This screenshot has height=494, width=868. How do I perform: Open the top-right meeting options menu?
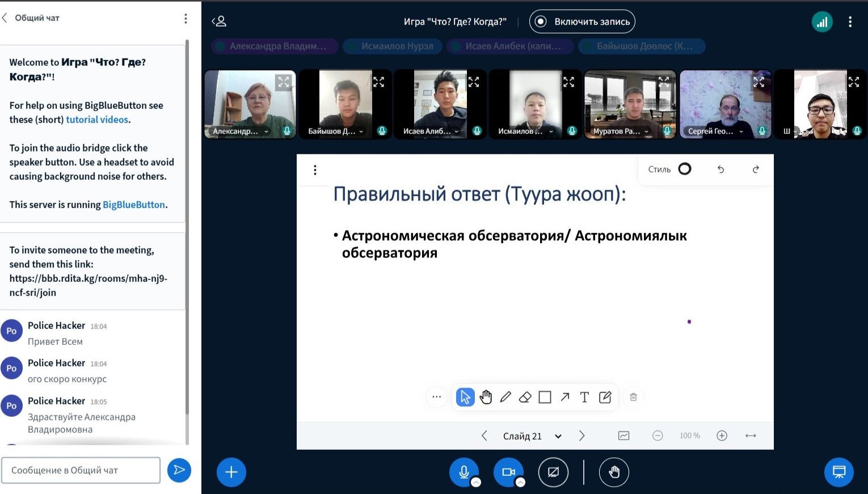point(849,22)
